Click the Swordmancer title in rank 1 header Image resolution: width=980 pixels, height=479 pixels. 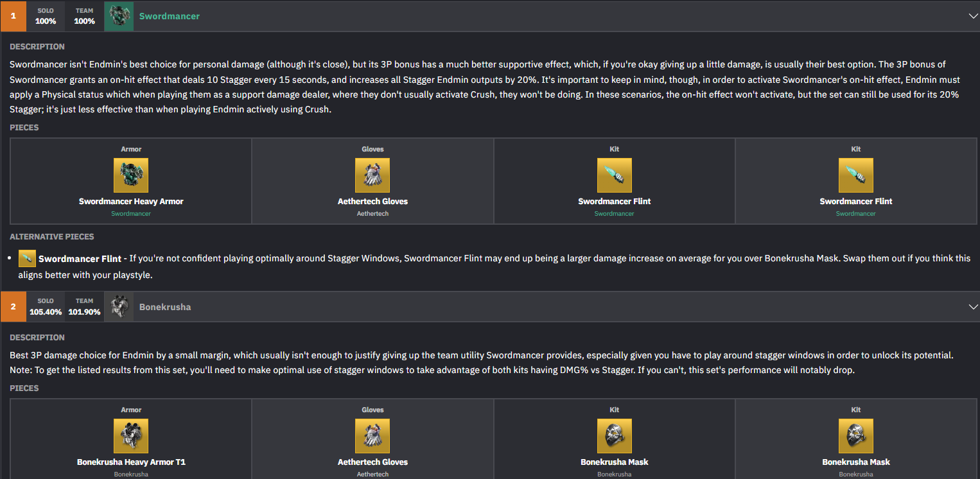(170, 16)
